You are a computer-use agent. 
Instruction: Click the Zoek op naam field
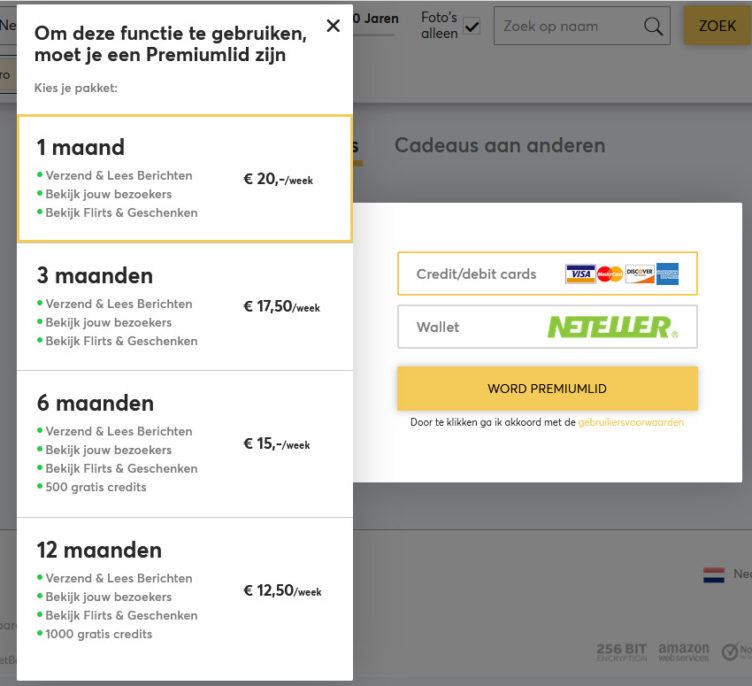pos(568,27)
